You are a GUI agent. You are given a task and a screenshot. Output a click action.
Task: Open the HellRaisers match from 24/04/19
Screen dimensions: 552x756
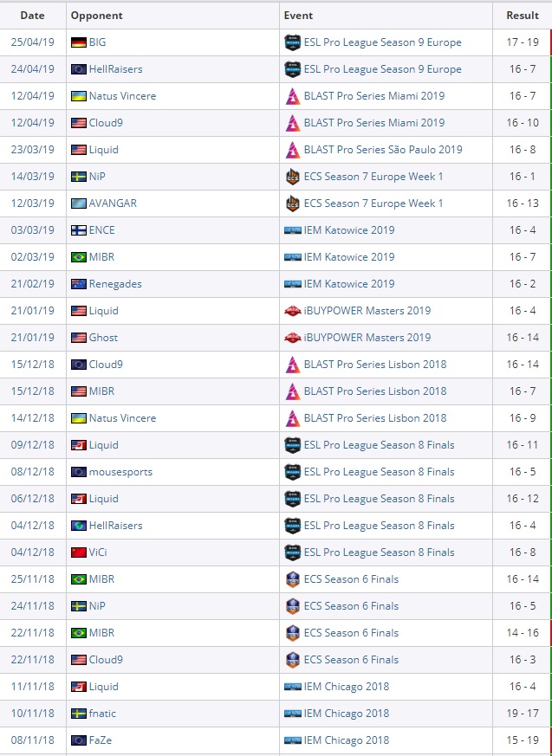tap(115, 69)
